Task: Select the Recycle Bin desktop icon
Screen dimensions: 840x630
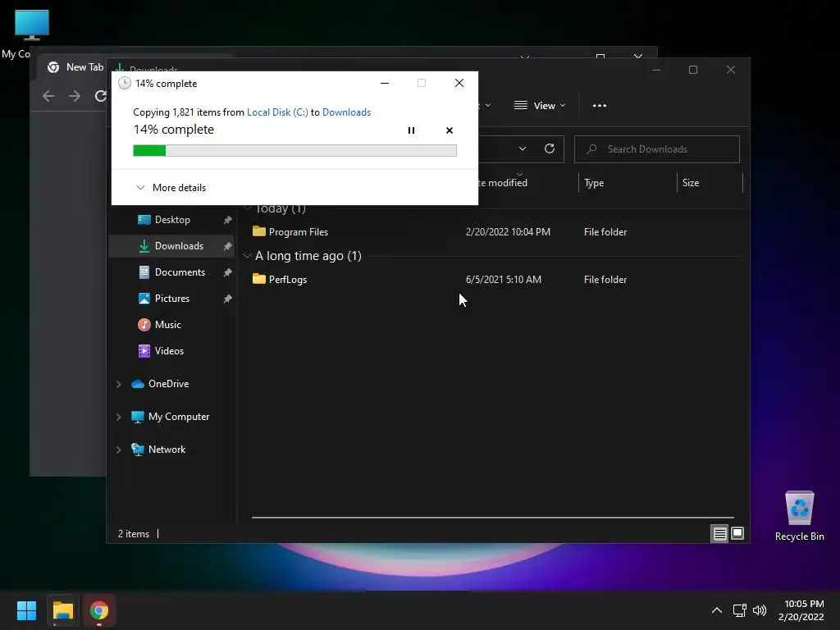Action: point(799,516)
